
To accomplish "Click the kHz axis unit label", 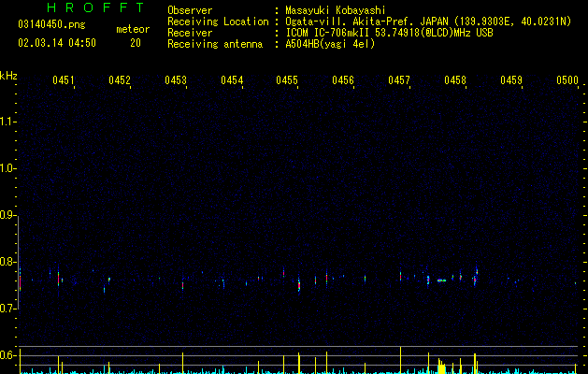I will pos(8,76).
